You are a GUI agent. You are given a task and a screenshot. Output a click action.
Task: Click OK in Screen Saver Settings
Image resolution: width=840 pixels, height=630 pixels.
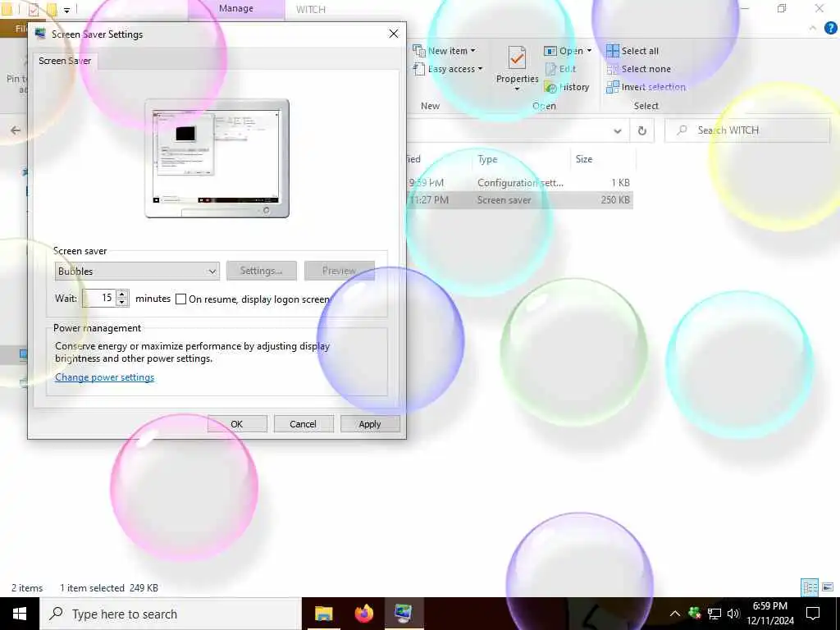coord(237,424)
